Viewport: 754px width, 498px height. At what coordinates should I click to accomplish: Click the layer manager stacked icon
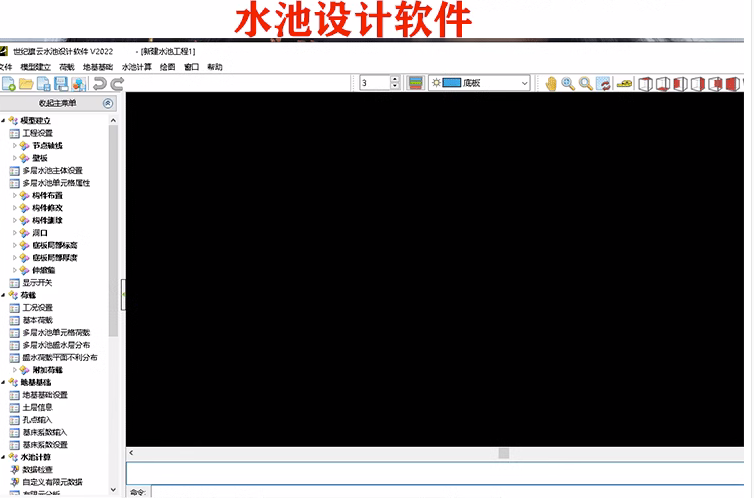click(415, 83)
